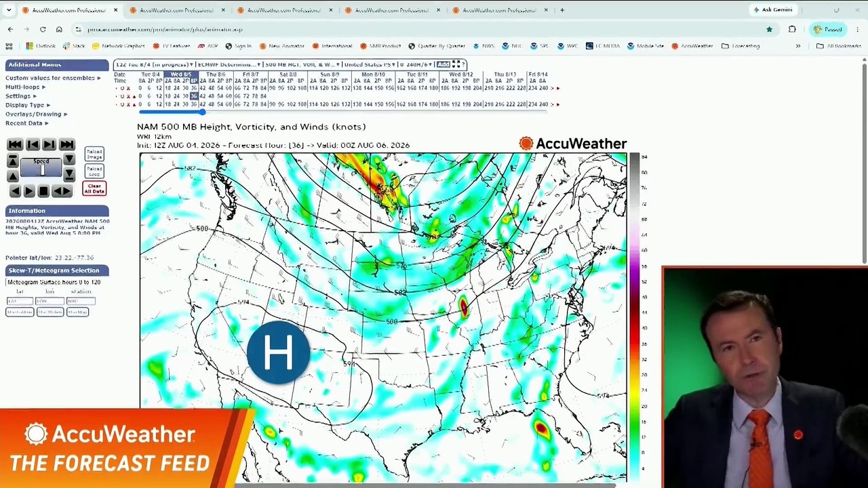Open the New Animator bookmark
The image size is (868, 488).
coord(281,46)
